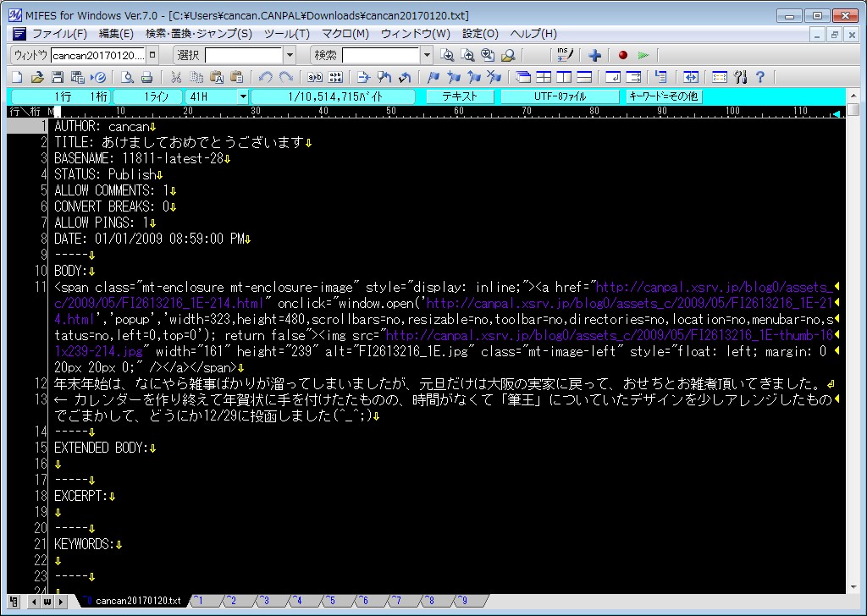
Task: Click the 1/10,514,715バイト position indicator
Action: click(334, 96)
